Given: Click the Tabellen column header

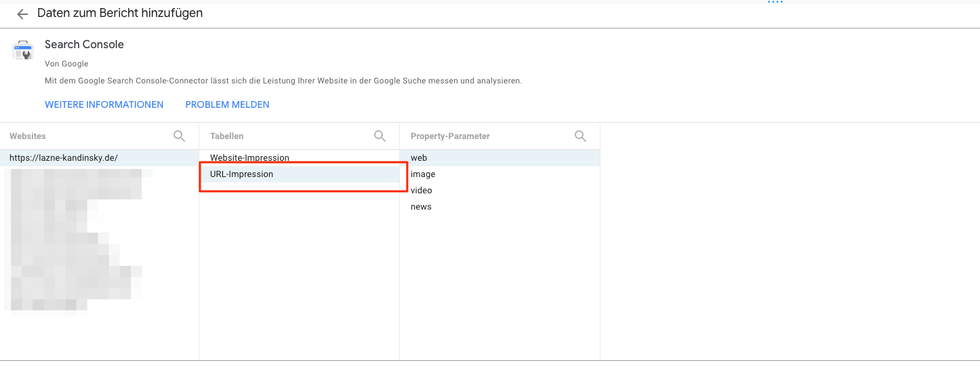Looking at the screenshot, I should (x=227, y=136).
